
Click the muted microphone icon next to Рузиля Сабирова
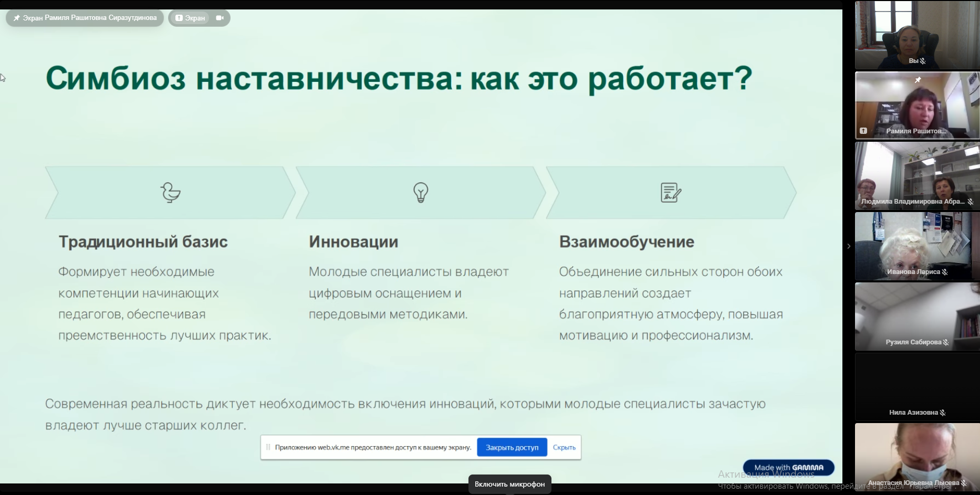(x=945, y=342)
